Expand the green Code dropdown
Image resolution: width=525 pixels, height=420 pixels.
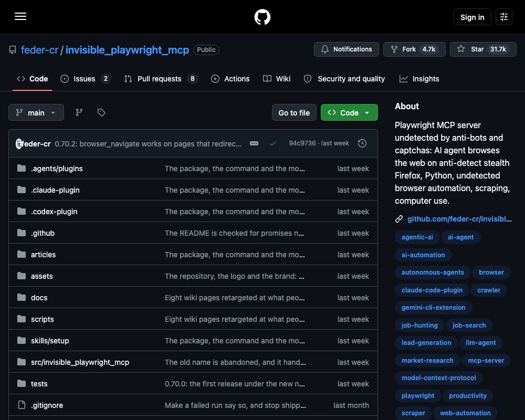click(349, 112)
